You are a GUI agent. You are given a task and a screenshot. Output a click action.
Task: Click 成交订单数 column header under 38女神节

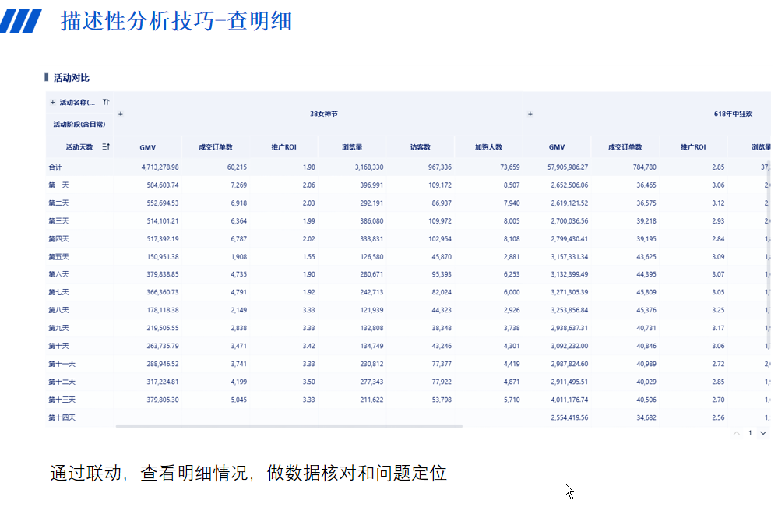(x=216, y=147)
